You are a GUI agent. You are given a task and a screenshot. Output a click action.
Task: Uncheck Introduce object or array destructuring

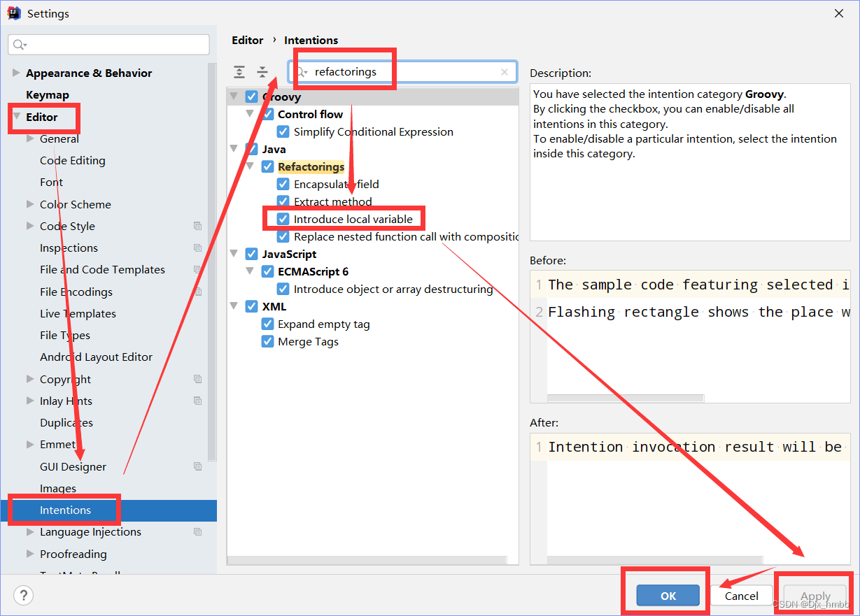[x=283, y=289]
